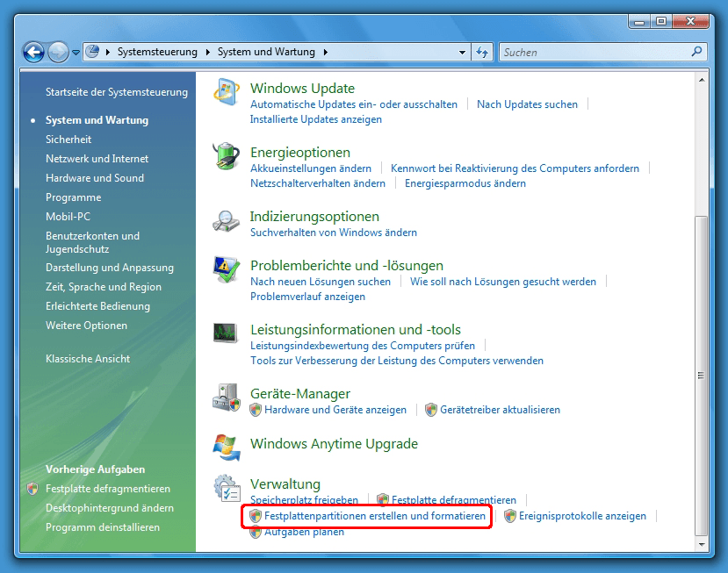728x573 pixels.
Task: Open recent pages dropdown next to navigation arrows
Action: [x=76, y=53]
